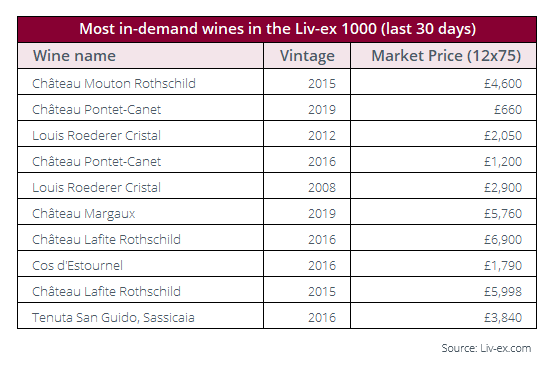Open the Source: Liv-ex.com link text

point(486,348)
